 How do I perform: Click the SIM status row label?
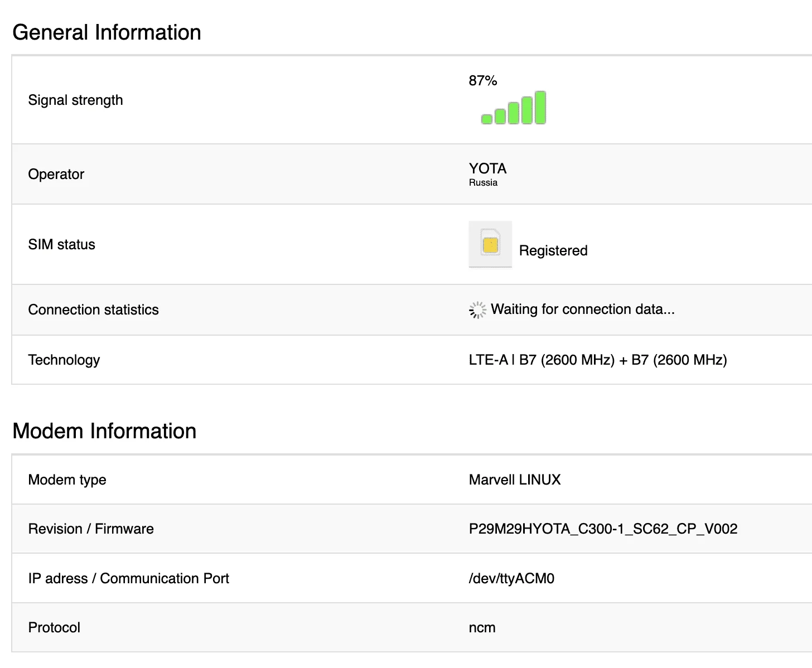click(61, 245)
